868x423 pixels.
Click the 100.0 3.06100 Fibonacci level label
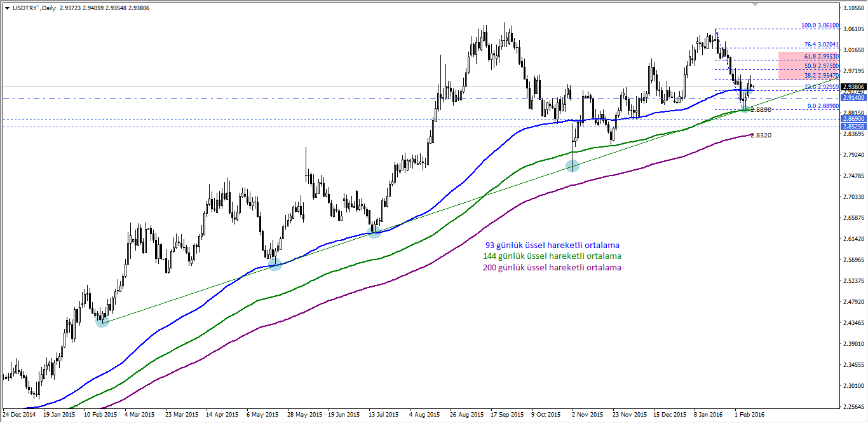coord(820,25)
